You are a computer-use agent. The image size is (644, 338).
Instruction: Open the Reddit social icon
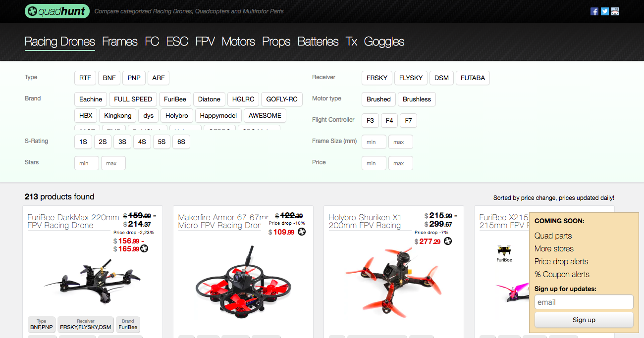(615, 11)
